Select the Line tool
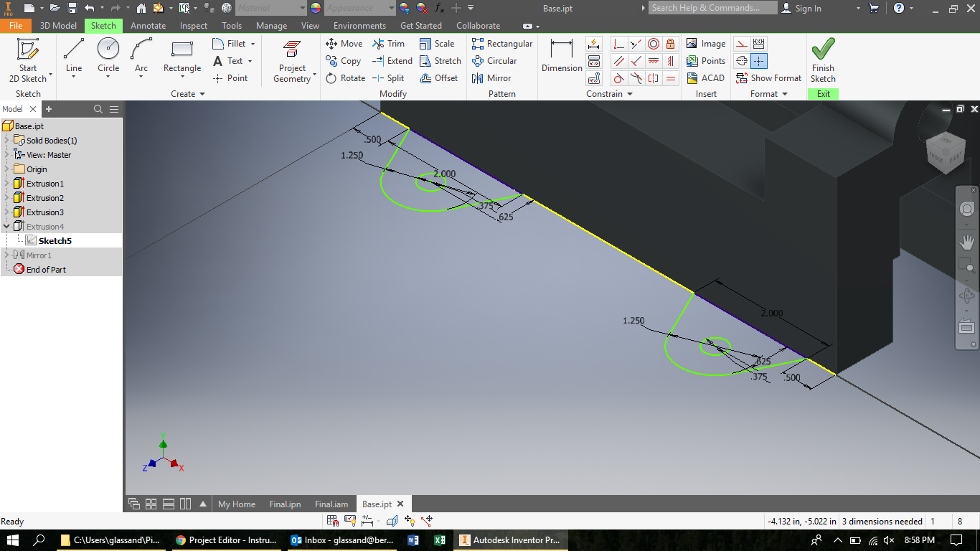 pyautogui.click(x=74, y=56)
